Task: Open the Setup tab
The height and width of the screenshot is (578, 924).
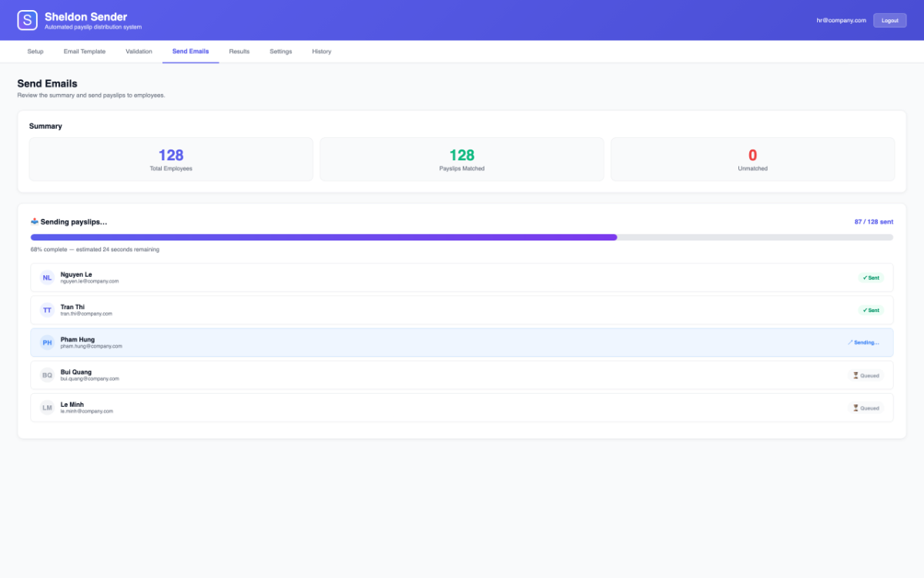Action: pyautogui.click(x=35, y=52)
